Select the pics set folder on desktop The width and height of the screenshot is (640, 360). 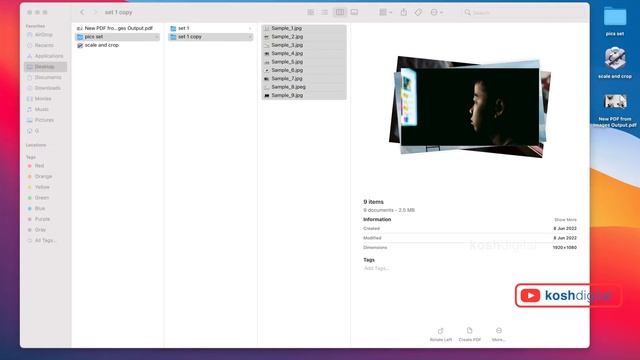pyautogui.click(x=615, y=22)
